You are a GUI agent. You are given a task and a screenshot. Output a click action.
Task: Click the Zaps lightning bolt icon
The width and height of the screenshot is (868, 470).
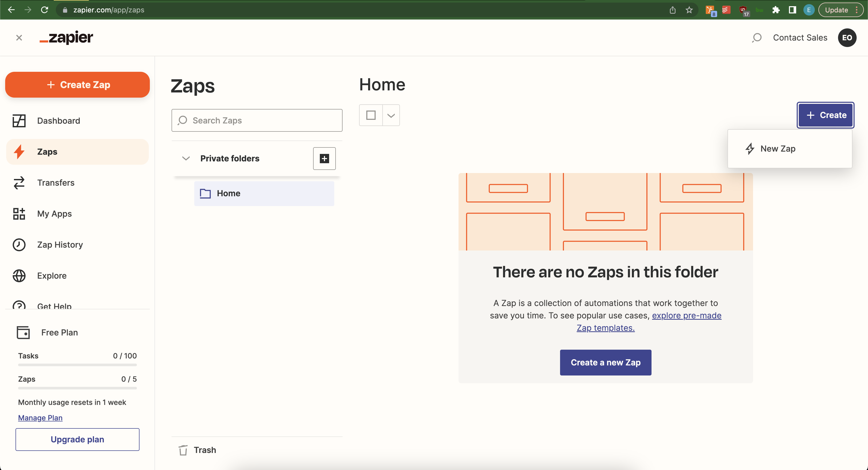(x=19, y=152)
